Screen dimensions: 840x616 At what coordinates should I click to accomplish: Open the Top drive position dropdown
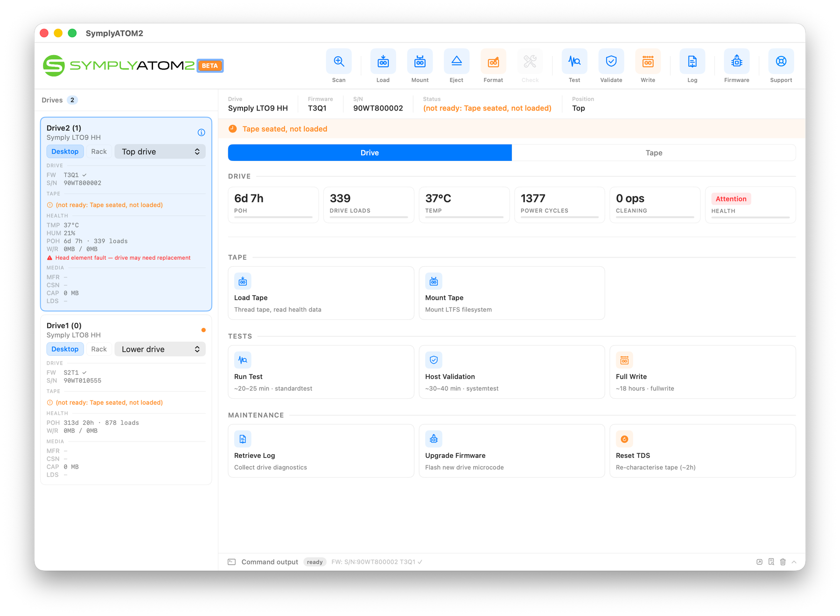[160, 152]
